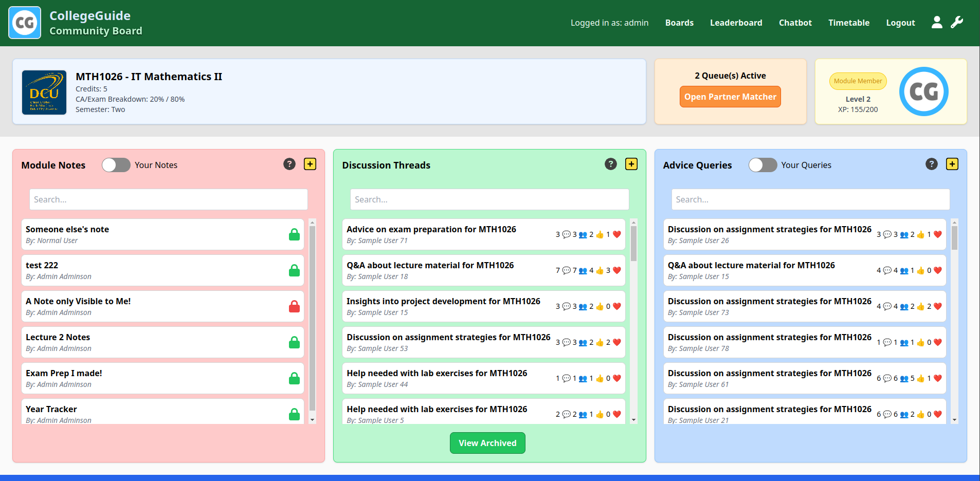Open the Chatbot page
This screenshot has width=980, height=481.
[795, 23]
